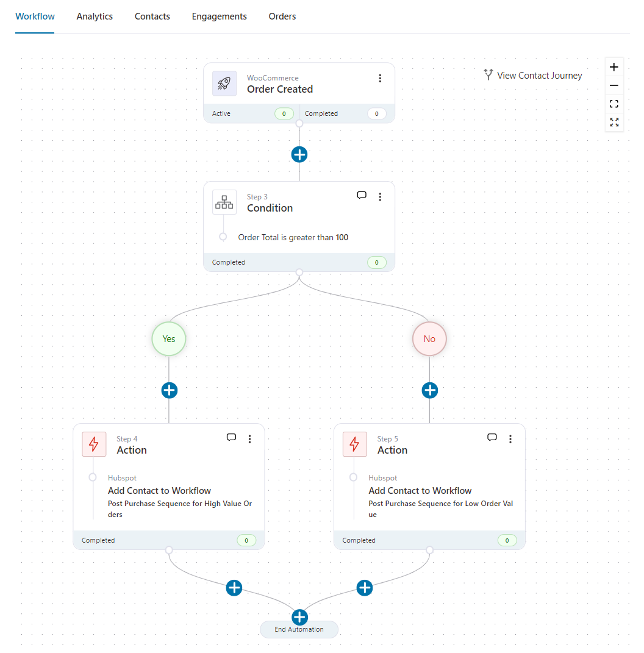Add step under the Yes branch
Image resolution: width=644 pixels, height=653 pixels.
169,390
